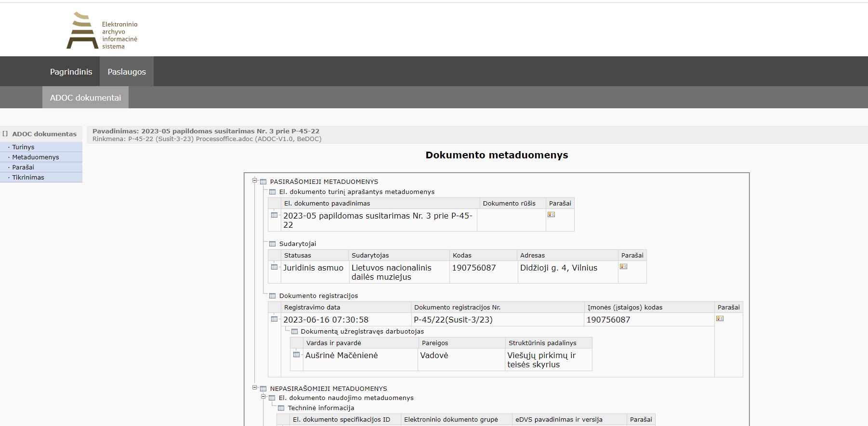Collapse NEPASIRAŠOMIEJI METADUOMENYS tree node

[x=255, y=387]
